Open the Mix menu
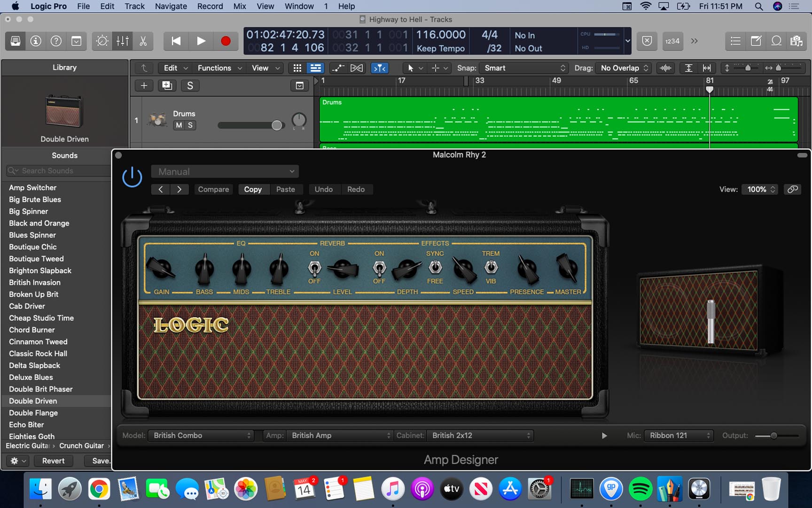This screenshot has width=812, height=508. coord(240,6)
